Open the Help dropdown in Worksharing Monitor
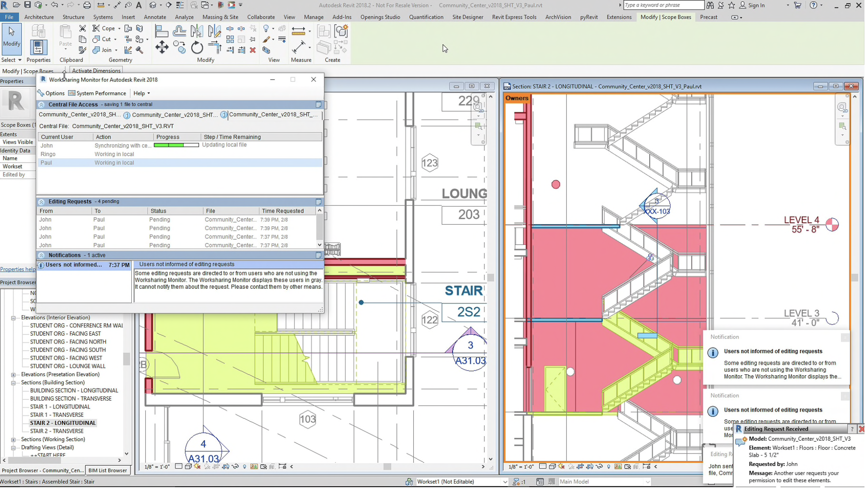The height and width of the screenshot is (488, 868). click(x=141, y=93)
